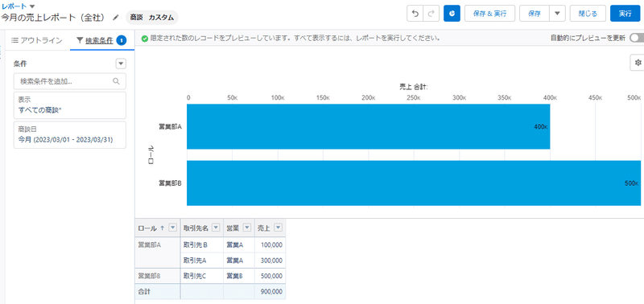
Task: Open 取引先名 column dropdown menu
Action: point(217,228)
